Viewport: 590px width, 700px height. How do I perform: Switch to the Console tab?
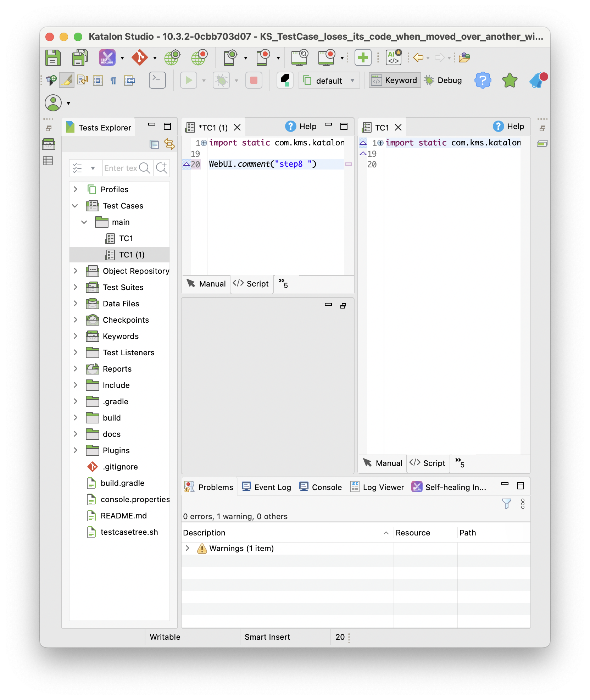click(x=321, y=487)
